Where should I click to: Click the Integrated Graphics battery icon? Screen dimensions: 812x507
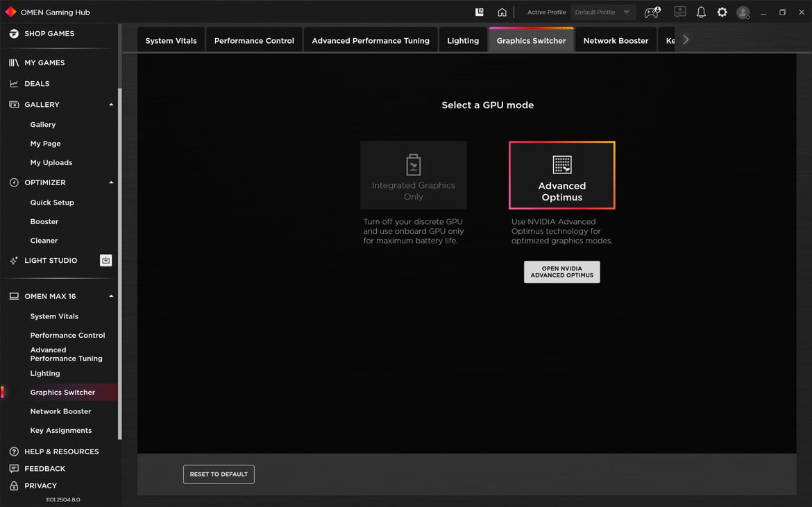point(413,164)
